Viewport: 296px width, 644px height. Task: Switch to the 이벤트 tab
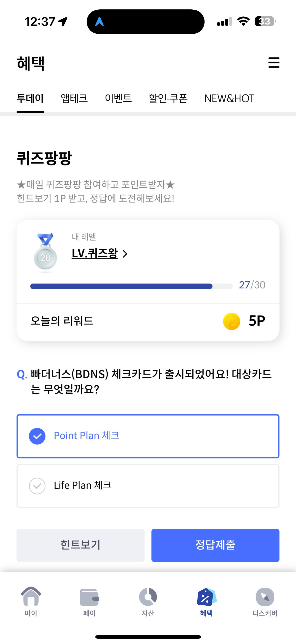[118, 99]
